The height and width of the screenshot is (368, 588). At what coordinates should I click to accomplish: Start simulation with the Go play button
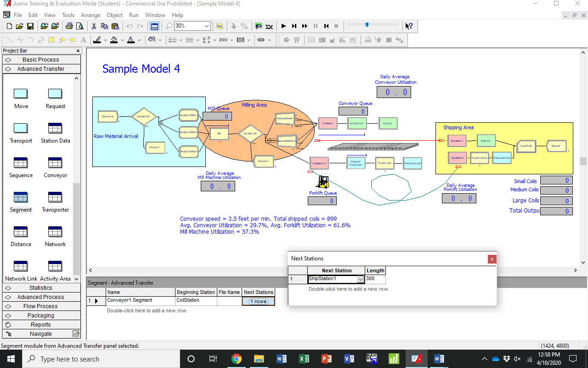point(284,26)
